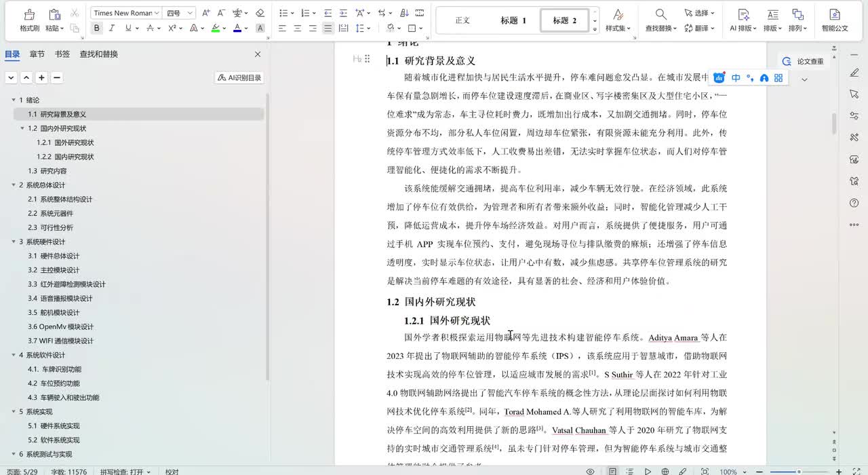Toggle bold formatting

pos(97,28)
